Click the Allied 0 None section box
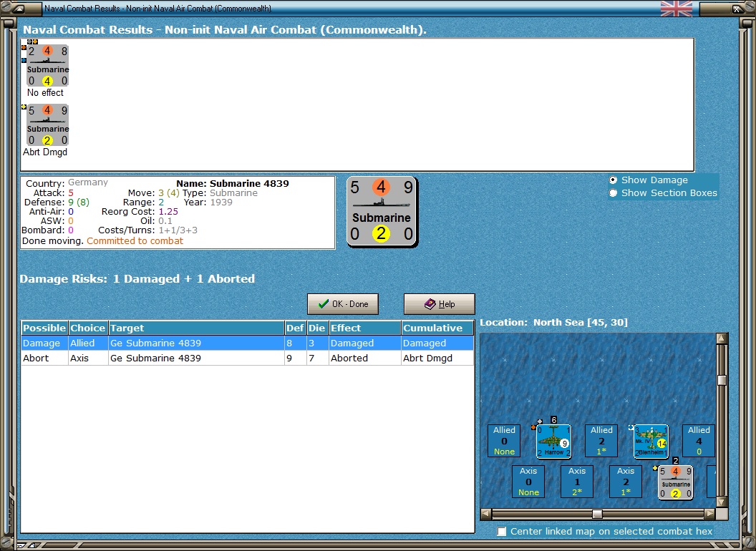756x551 pixels. [x=504, y=441]
